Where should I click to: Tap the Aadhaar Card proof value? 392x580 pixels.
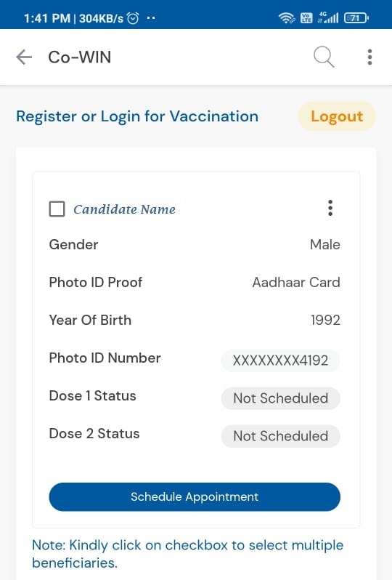[x=296, y=282]
